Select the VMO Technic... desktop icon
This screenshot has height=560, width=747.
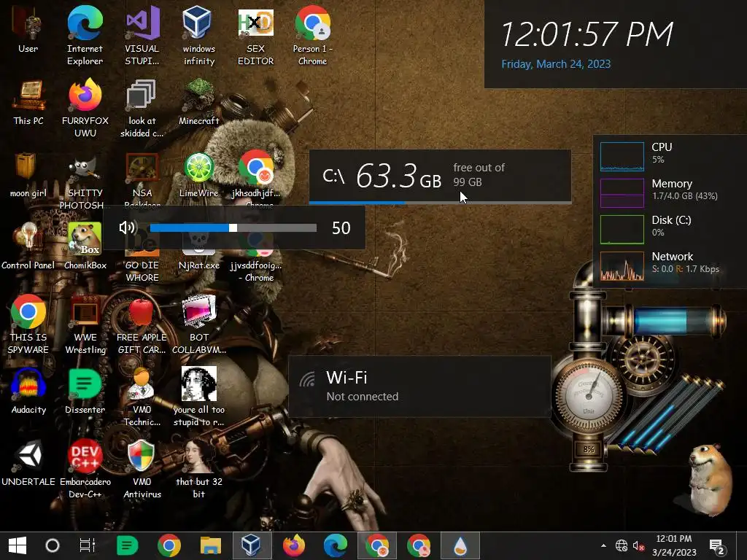tap(142, 396)
